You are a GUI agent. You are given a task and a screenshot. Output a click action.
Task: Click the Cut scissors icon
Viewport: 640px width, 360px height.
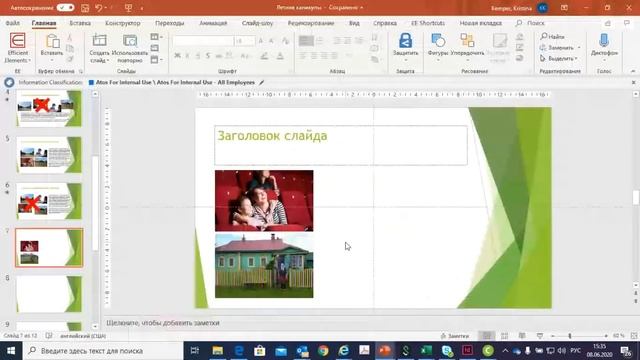(x=70, y=38)
